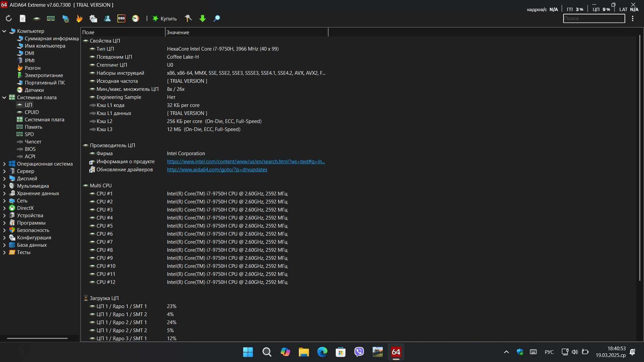Expand the Сервер tree node

4,171
